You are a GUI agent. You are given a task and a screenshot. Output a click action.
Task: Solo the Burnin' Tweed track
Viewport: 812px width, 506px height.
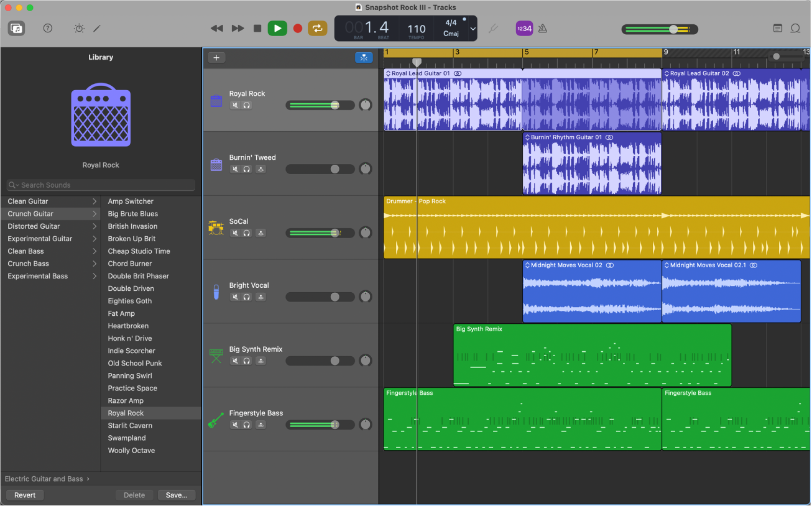[247, 168]
